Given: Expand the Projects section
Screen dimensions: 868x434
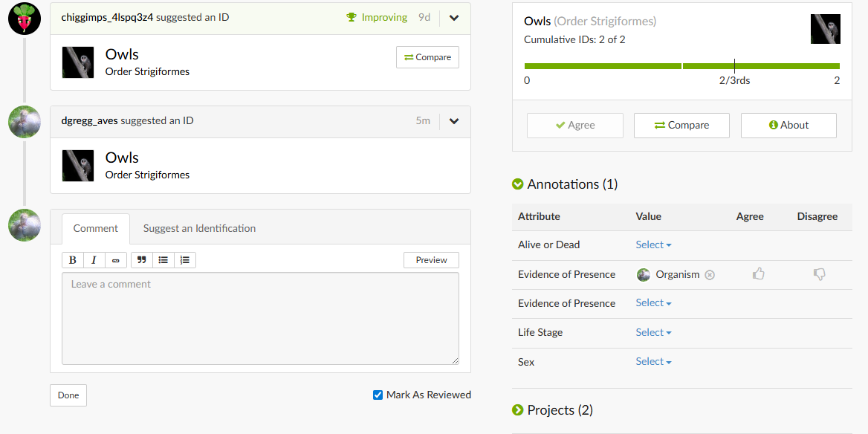Looking at the screenshot, I should pos(518,410).
